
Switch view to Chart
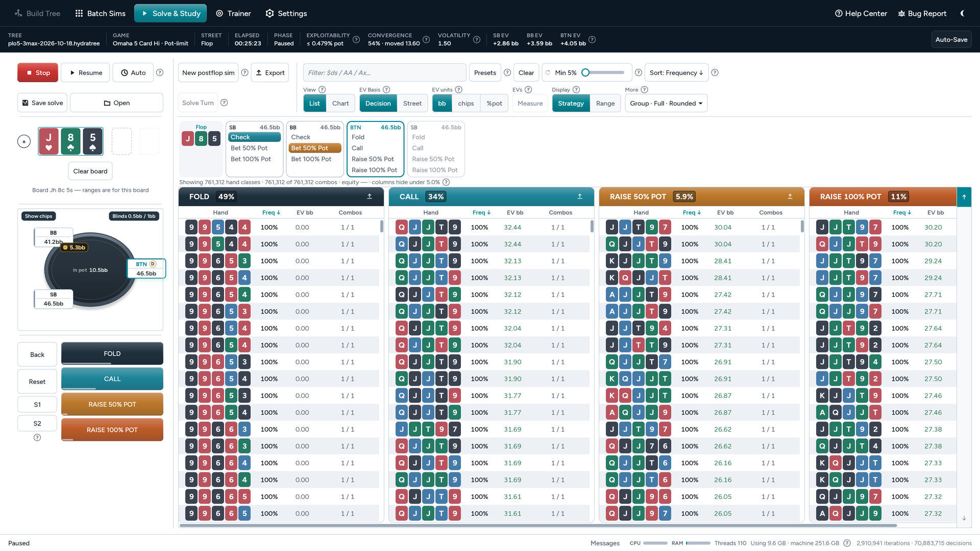tap(340, 103)
